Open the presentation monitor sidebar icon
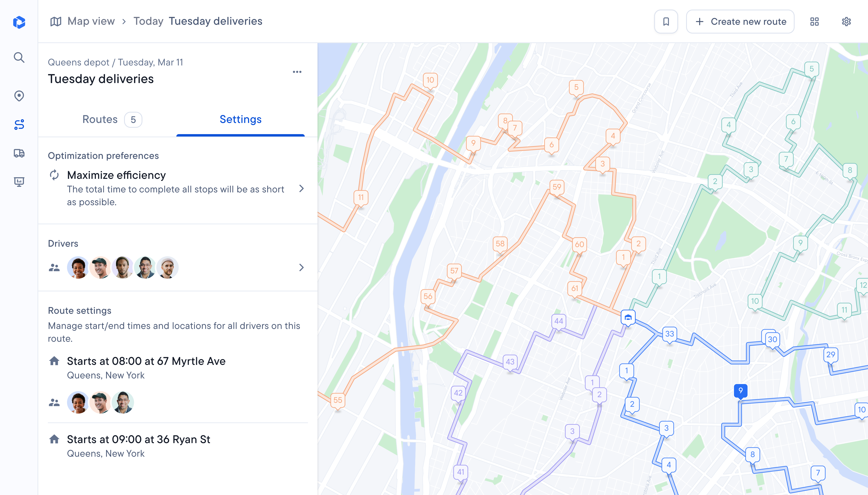Screen dimensions: 868x495 coord(19,182)
